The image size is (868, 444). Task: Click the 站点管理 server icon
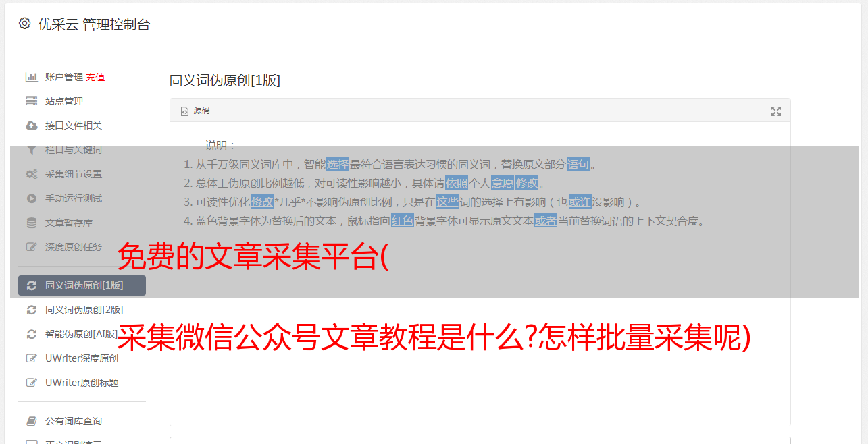point(31,101)
